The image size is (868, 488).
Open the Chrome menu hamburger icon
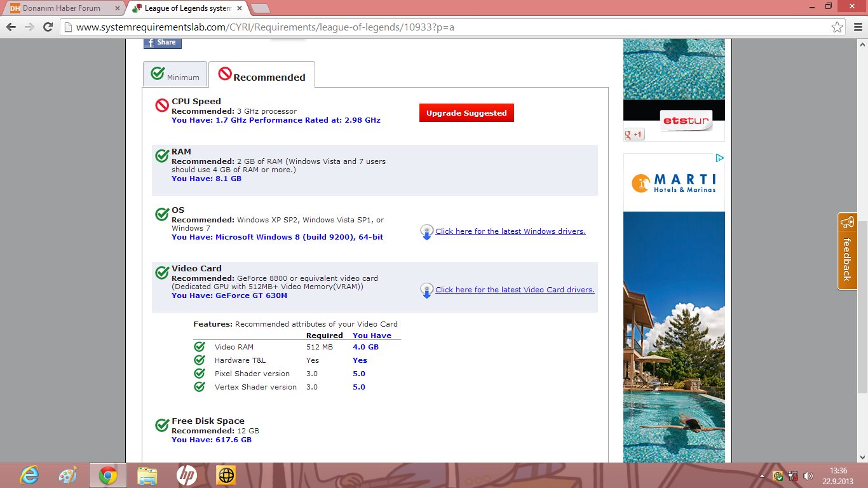coord(855,27)
